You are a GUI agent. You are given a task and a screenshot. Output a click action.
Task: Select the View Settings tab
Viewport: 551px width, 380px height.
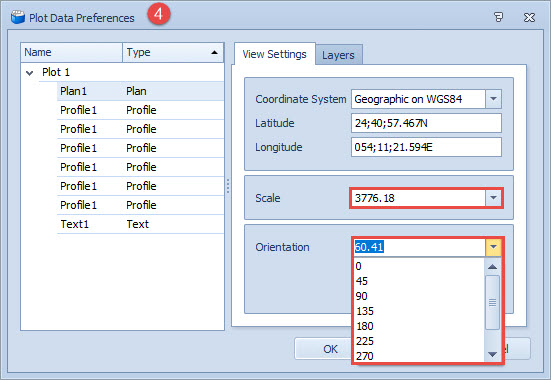coord(274,54)
